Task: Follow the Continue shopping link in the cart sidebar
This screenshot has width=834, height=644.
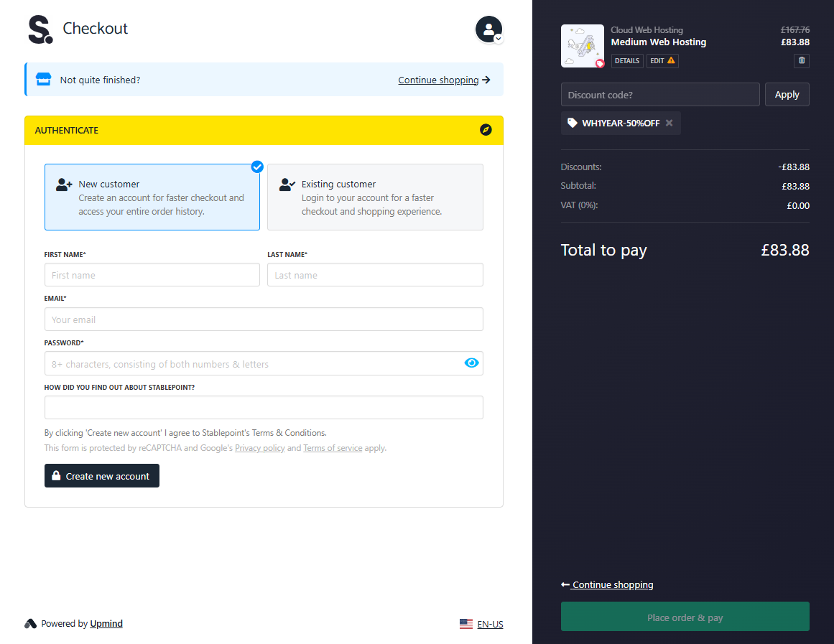Action: 613,584
